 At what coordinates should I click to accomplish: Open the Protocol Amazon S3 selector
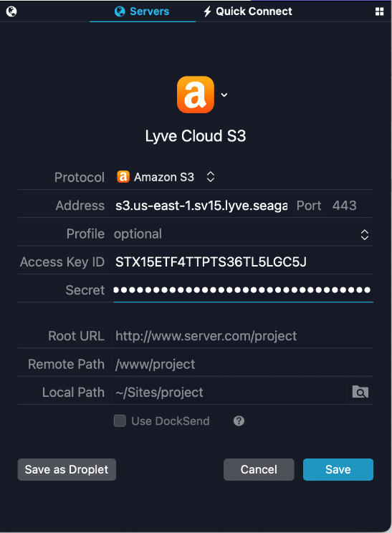click(166, 177)
